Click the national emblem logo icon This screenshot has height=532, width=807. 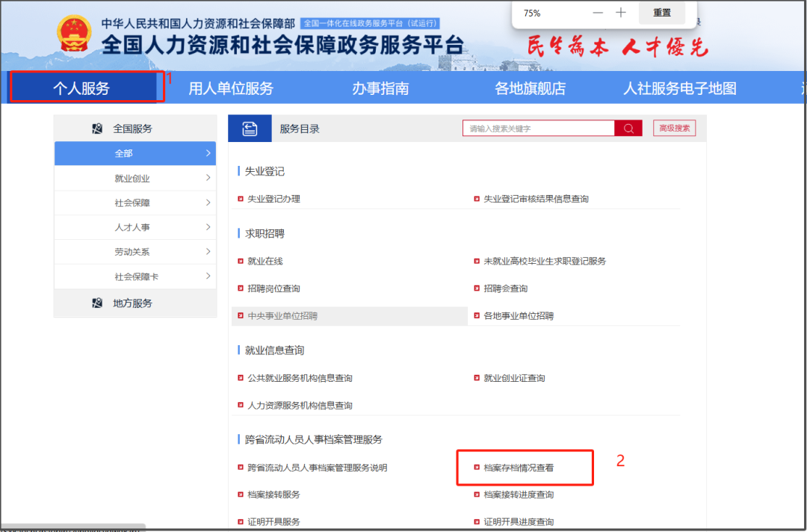pyautogui.click(x=74, y=34)
